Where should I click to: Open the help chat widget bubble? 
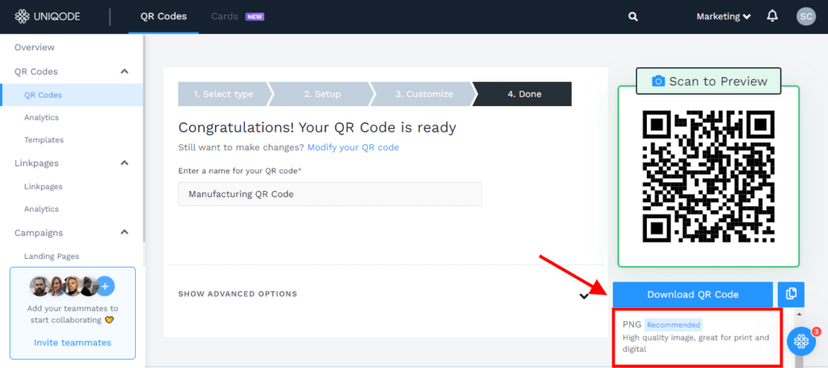[801, 341]
